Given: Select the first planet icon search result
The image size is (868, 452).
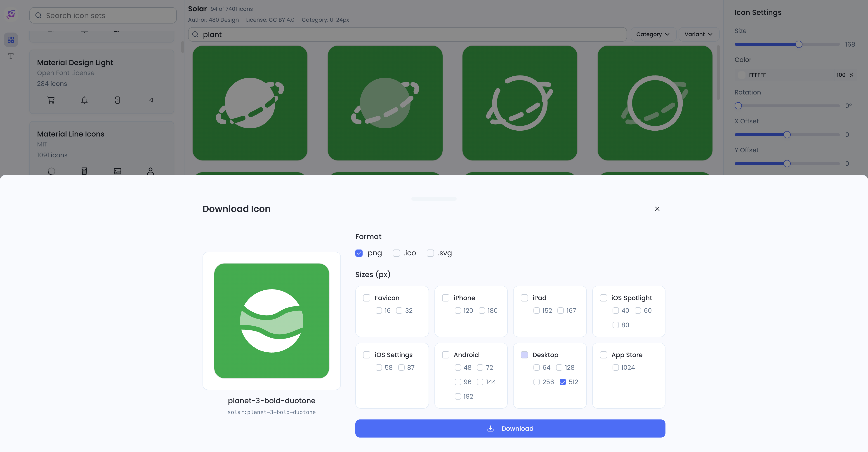Looking at the screenshot, I should pos(250,103).
